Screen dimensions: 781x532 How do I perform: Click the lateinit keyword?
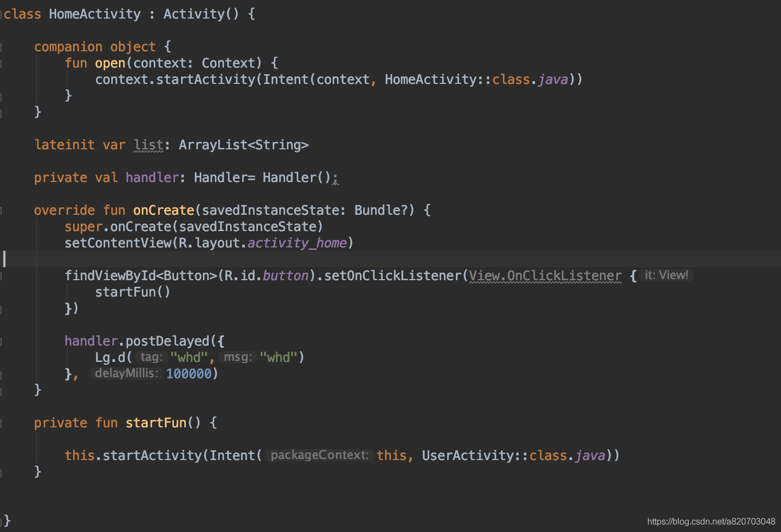[x=64, y=145]
